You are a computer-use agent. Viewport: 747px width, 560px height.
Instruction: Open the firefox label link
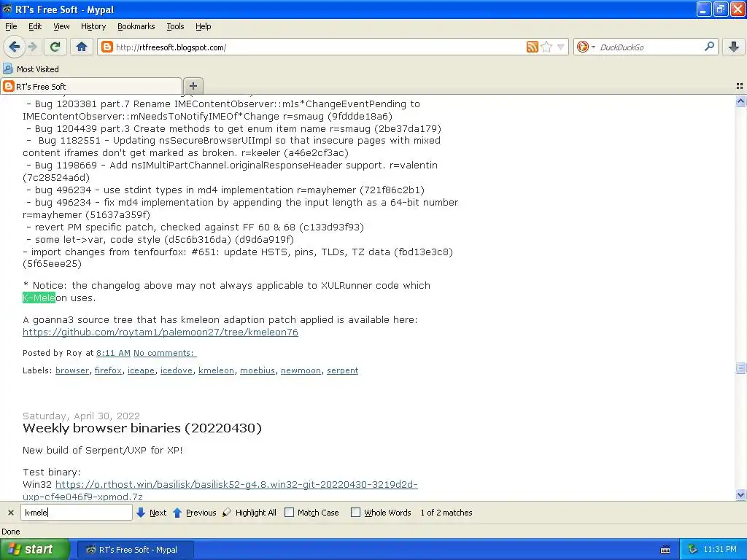coord(108,370)
